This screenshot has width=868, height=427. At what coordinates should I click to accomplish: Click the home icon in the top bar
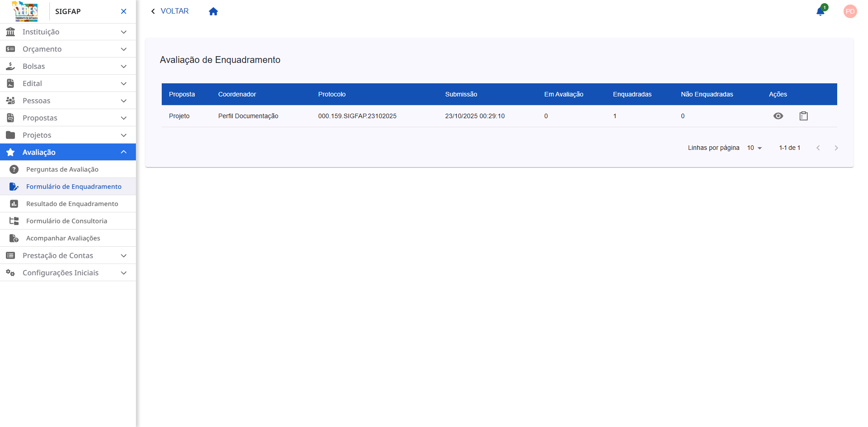pyautogui.click(x=213, y=11)
